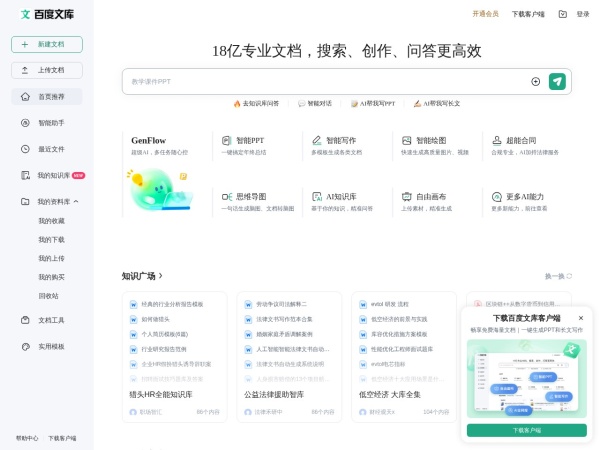Screen dimensions: 600x450
Task: Click the client preview image in popup
Action: 527,378
